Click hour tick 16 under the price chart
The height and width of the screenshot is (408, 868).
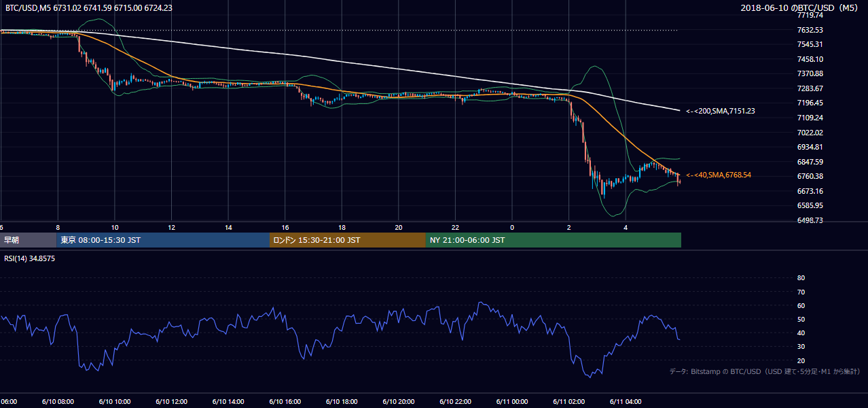285,227
